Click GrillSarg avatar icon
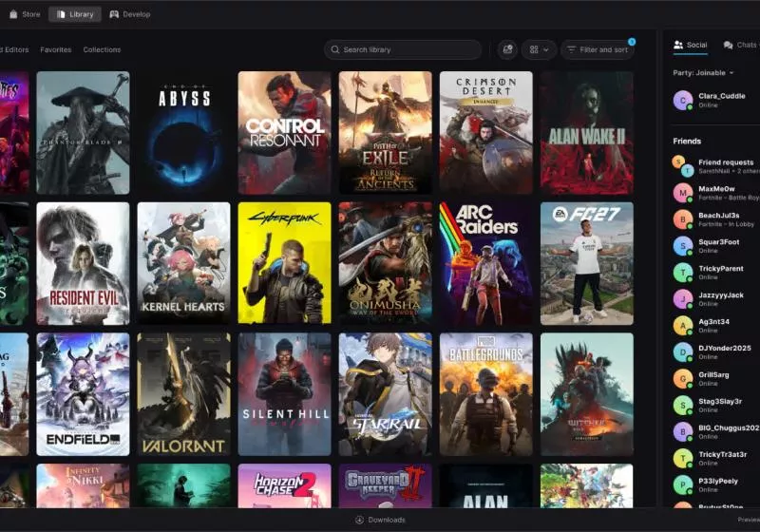This screenshot has width=760, height=532. pos(683,379)
